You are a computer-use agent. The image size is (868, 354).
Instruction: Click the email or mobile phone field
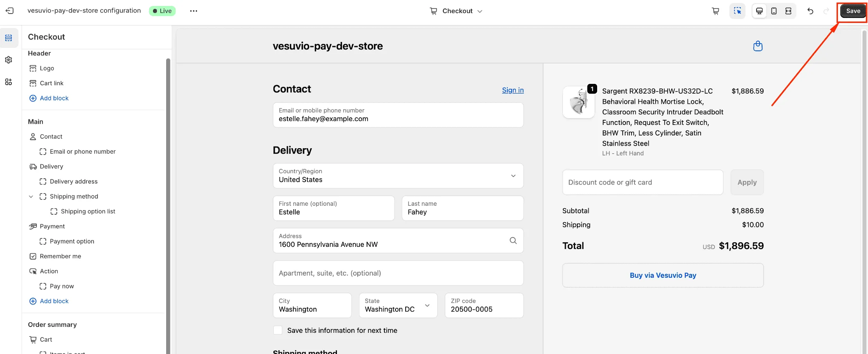pyautogui.click(x=398, y=115)
